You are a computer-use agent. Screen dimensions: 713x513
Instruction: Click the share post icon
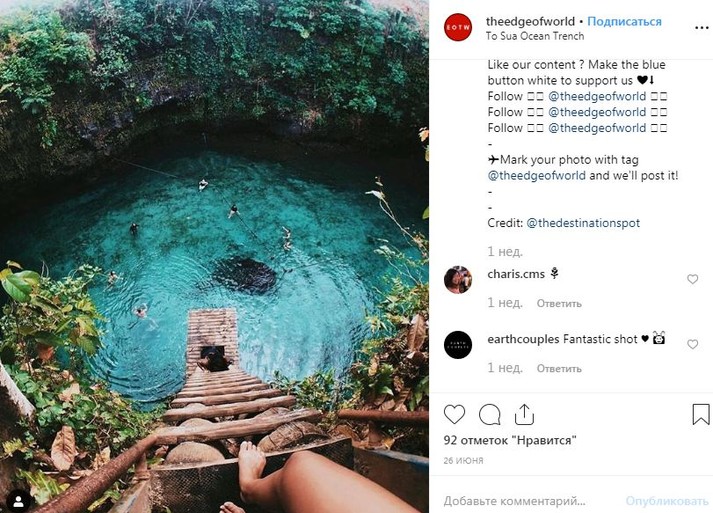click(x=524, y=414)
